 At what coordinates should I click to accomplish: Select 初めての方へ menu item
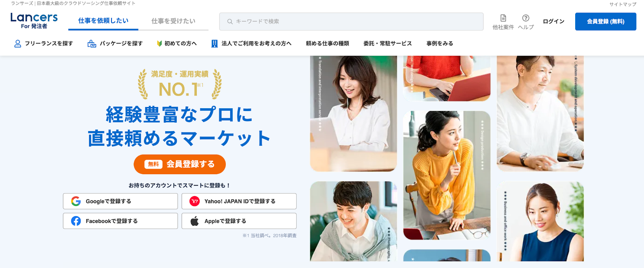pos(177,43)
